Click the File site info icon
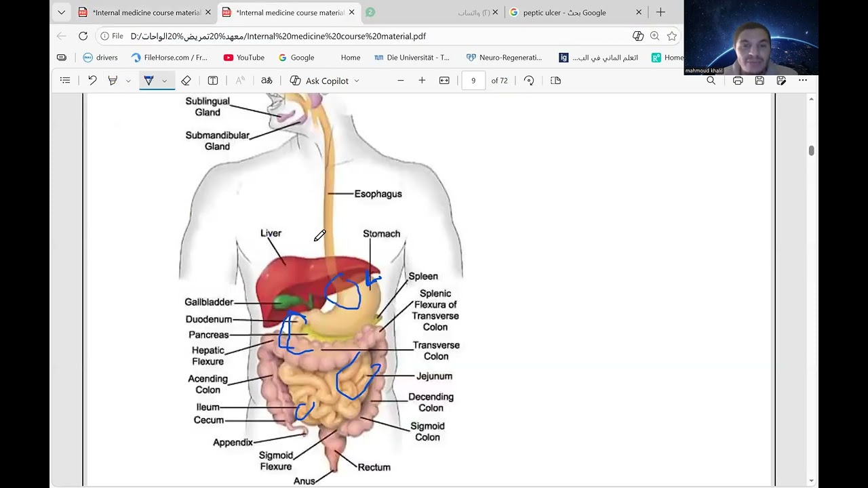This screenshot has height=488, width=868. (112, 36)
